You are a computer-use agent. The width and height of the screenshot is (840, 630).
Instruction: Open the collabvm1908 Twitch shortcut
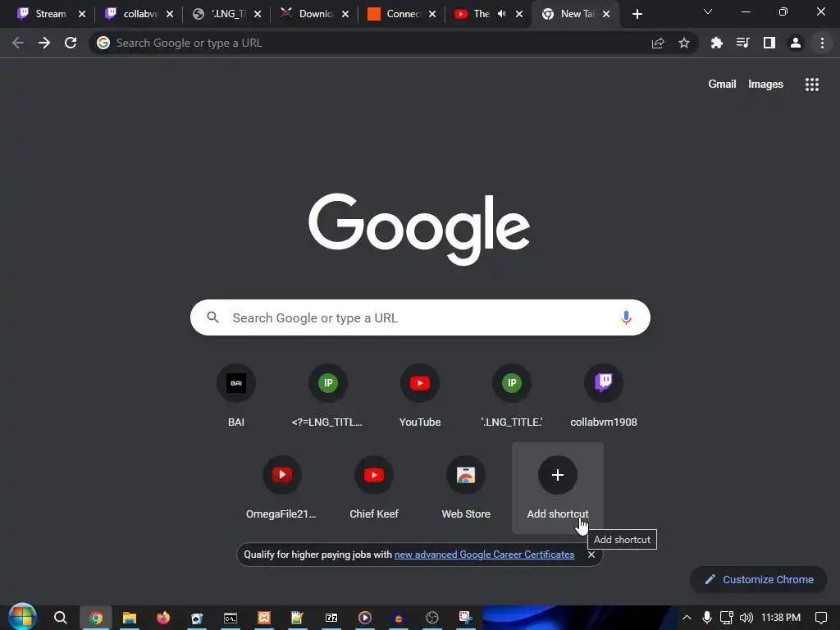604,396
